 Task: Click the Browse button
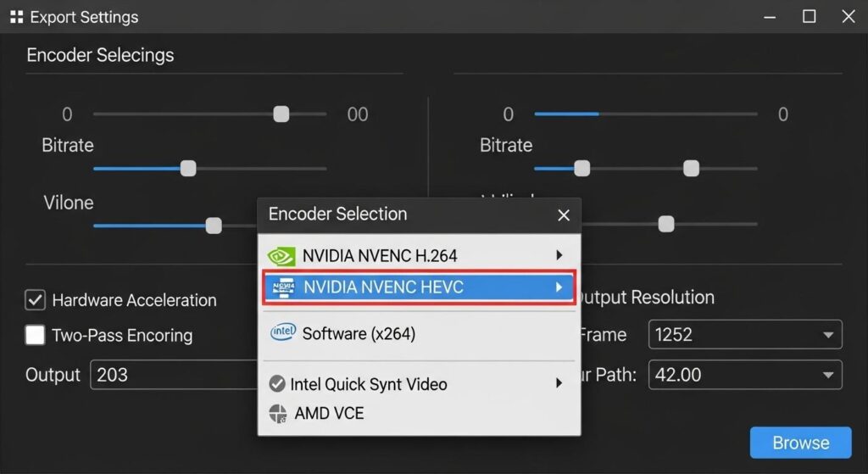coord(800,443)
